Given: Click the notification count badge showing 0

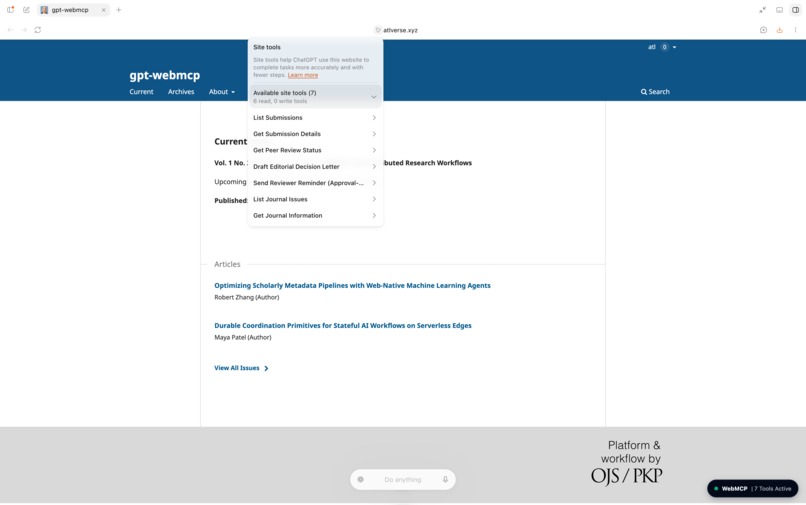Looking at the screenshot, I should 665,47.
